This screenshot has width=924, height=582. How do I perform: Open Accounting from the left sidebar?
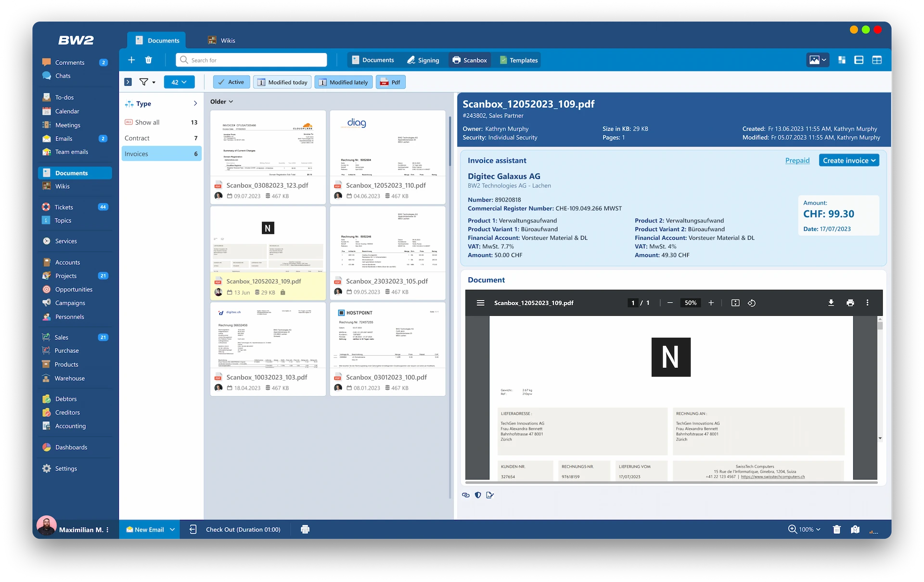coord(70,426)
